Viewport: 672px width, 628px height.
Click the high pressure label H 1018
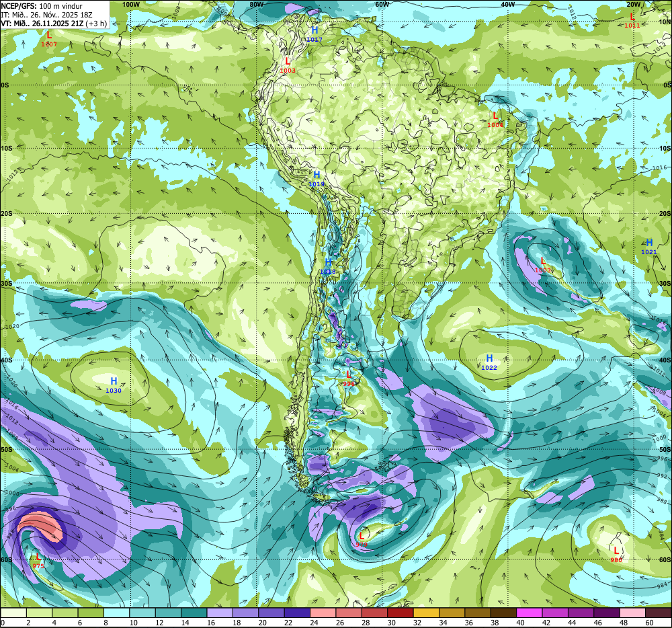coord(328,266)
